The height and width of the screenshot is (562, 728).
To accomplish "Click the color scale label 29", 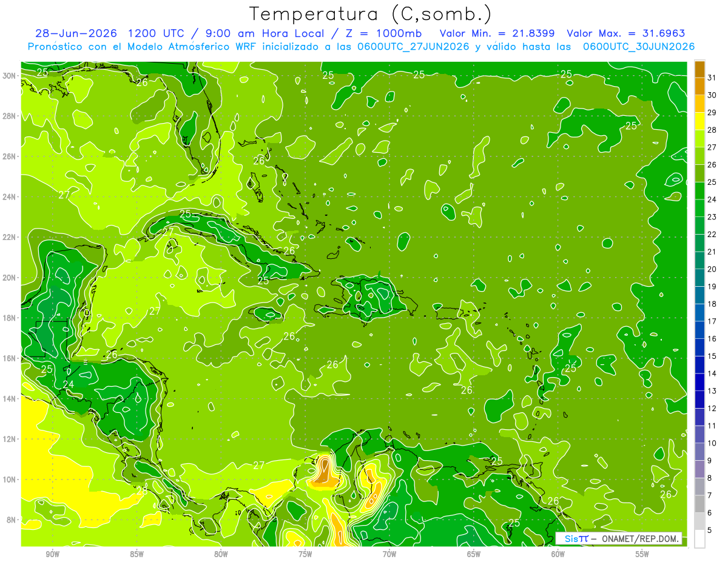I will tap(712, 112).
